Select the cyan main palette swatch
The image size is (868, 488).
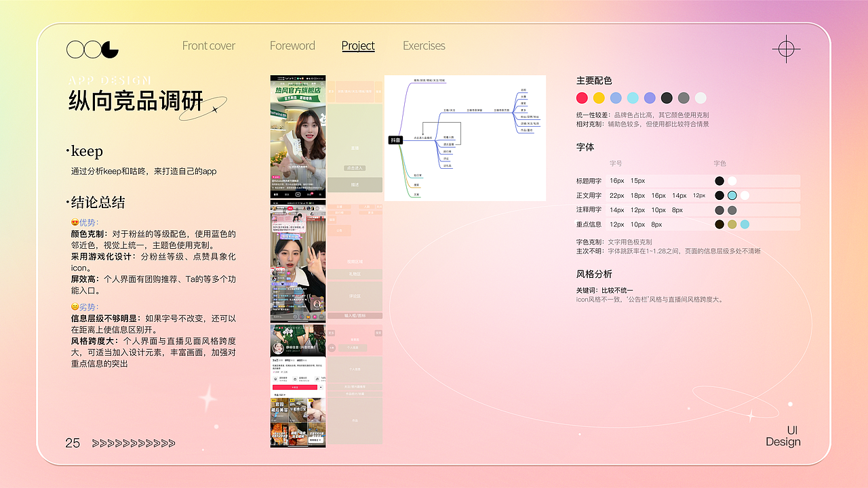[x=633, y=98]
